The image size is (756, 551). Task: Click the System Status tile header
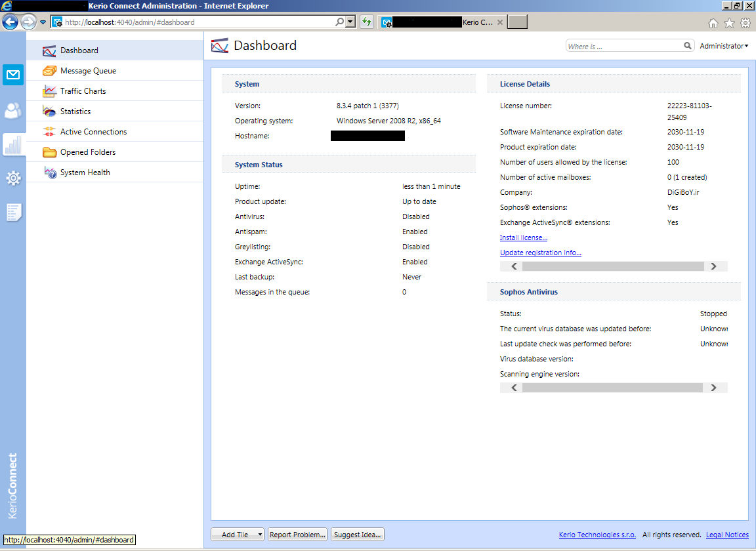(x=348, y=165)
